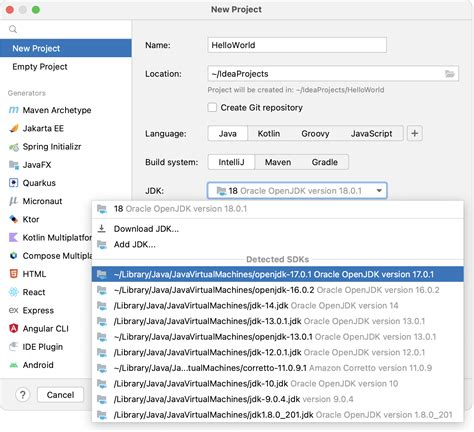474x432 pixels.
Task: Click the JavaFX generator icon
Action: (x=13, y=165)
